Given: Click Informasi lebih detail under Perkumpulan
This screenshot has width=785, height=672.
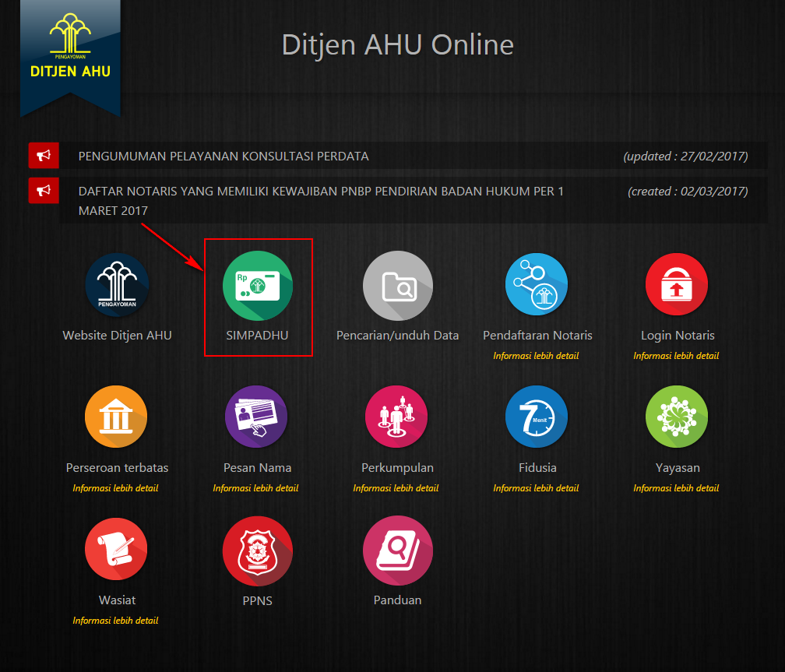Looking at the screenshot, I should [x=396, y=487].
